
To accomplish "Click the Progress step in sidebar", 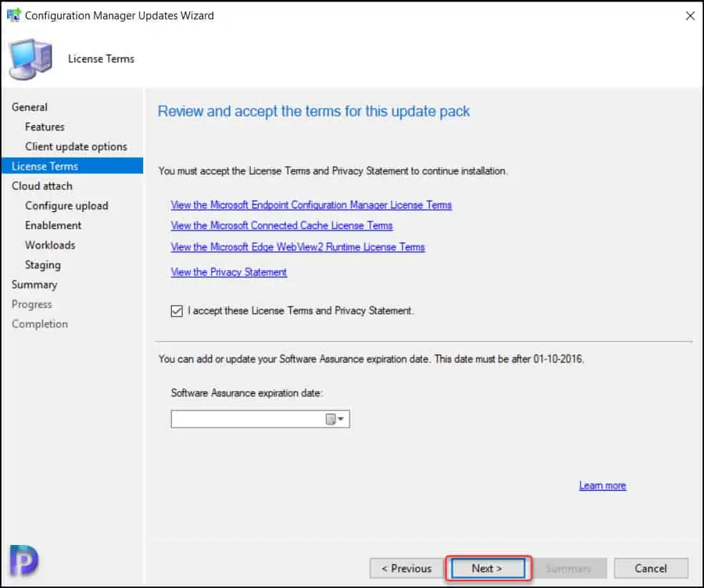I will pos(32,304).
